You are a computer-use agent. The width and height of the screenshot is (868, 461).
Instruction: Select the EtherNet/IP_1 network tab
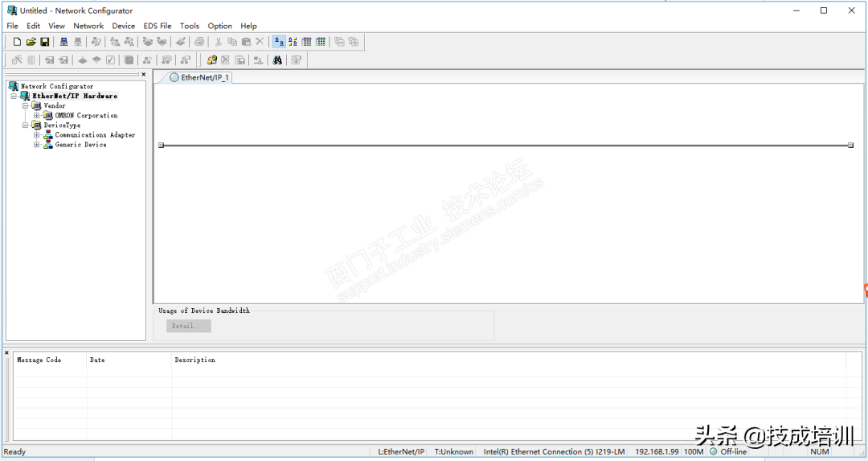pyautogui.click(x=199, y=77)
